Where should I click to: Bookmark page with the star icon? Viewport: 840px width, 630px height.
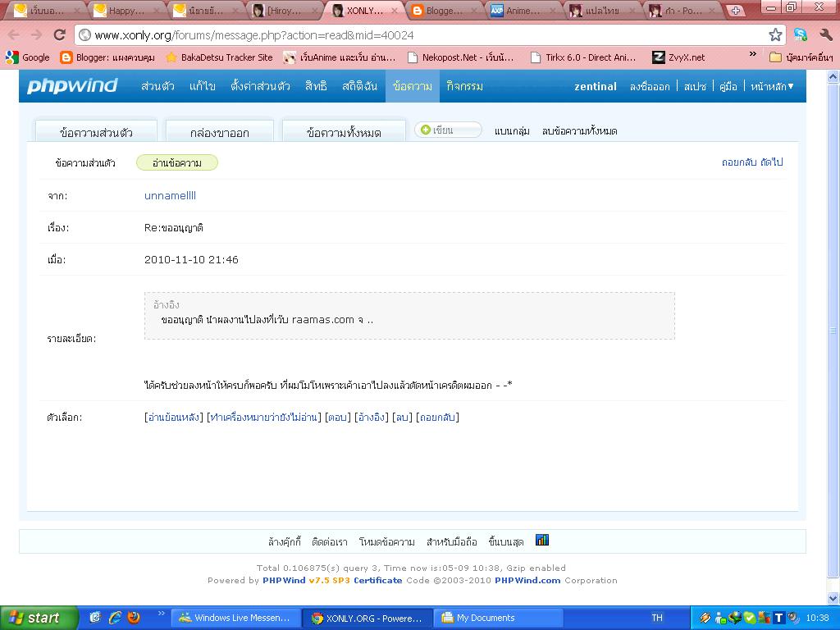pos(774,35)
